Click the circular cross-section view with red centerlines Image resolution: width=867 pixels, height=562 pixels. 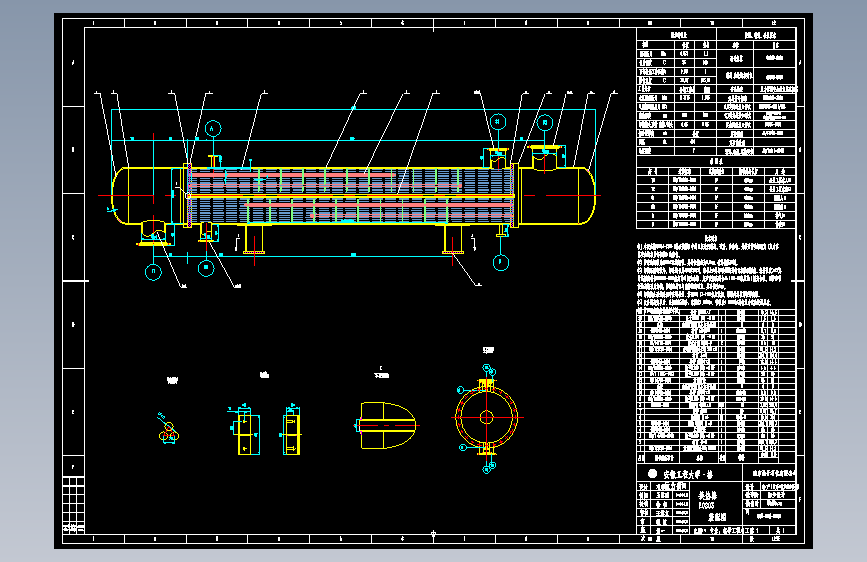[487, 418]
